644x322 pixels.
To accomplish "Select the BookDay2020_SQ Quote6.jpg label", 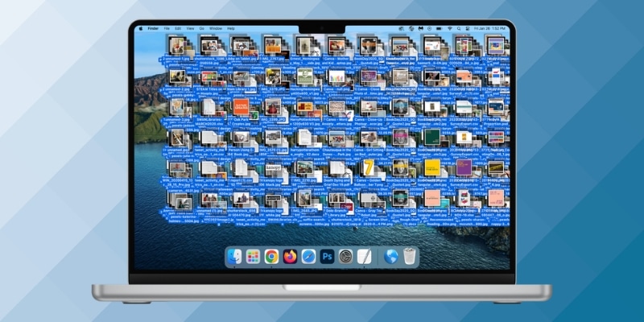I will tap(369, 61).
